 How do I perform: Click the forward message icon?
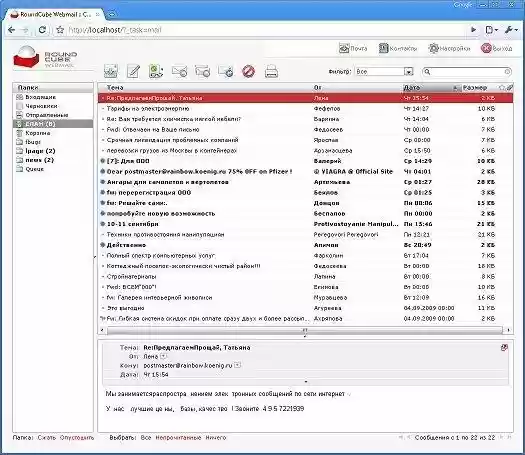[x=226, y=71]
